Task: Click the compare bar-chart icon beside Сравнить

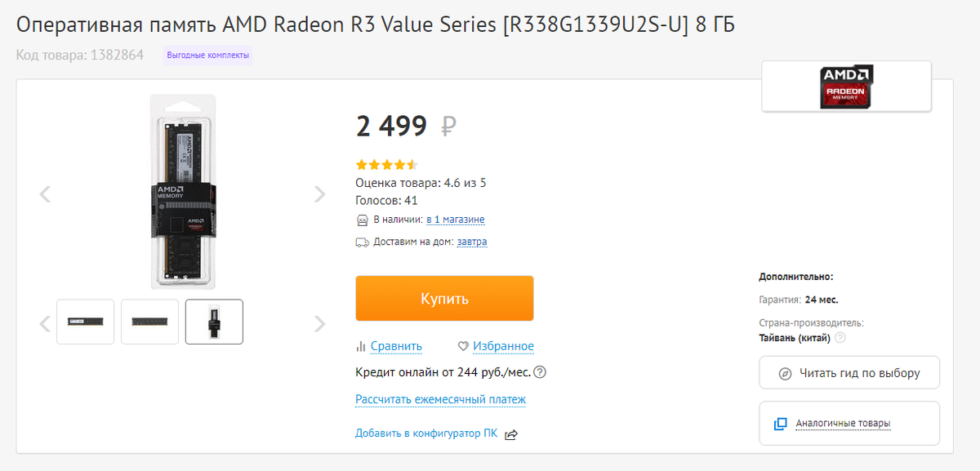Action: pos(361,346)
